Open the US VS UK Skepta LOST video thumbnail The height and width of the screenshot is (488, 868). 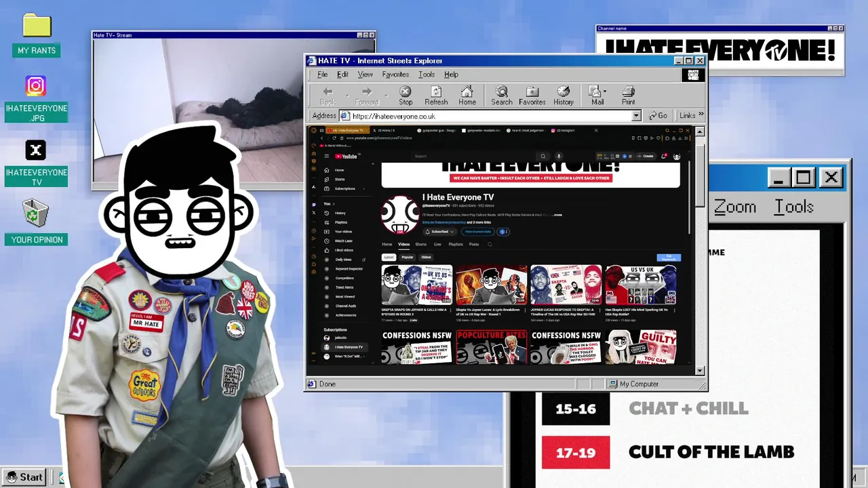point(641,285)
